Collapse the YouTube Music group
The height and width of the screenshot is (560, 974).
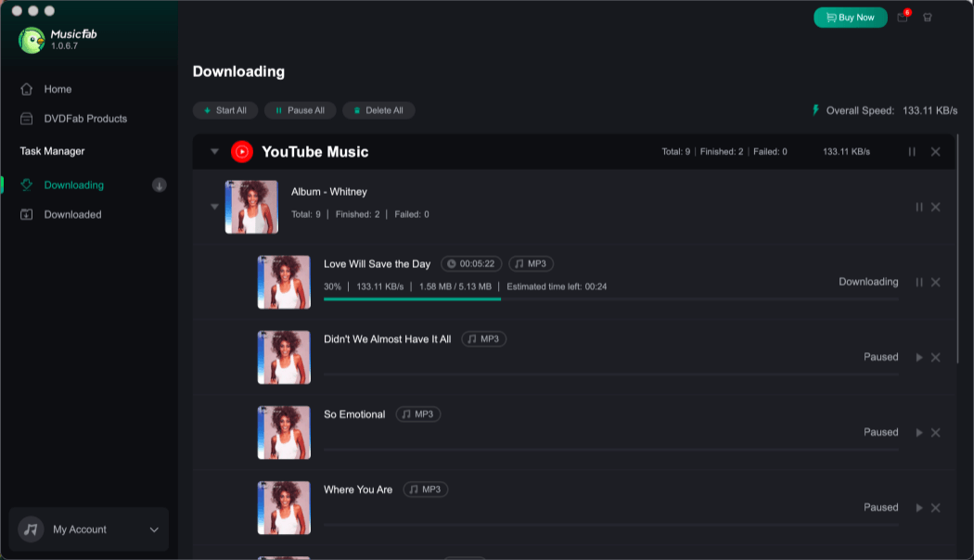coord(214,151)
